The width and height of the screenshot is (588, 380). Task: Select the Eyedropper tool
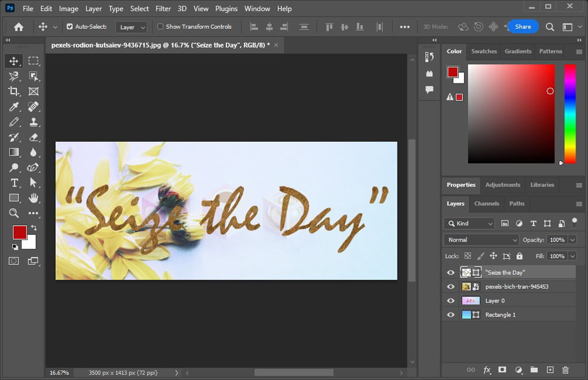[x=14, y=106]
